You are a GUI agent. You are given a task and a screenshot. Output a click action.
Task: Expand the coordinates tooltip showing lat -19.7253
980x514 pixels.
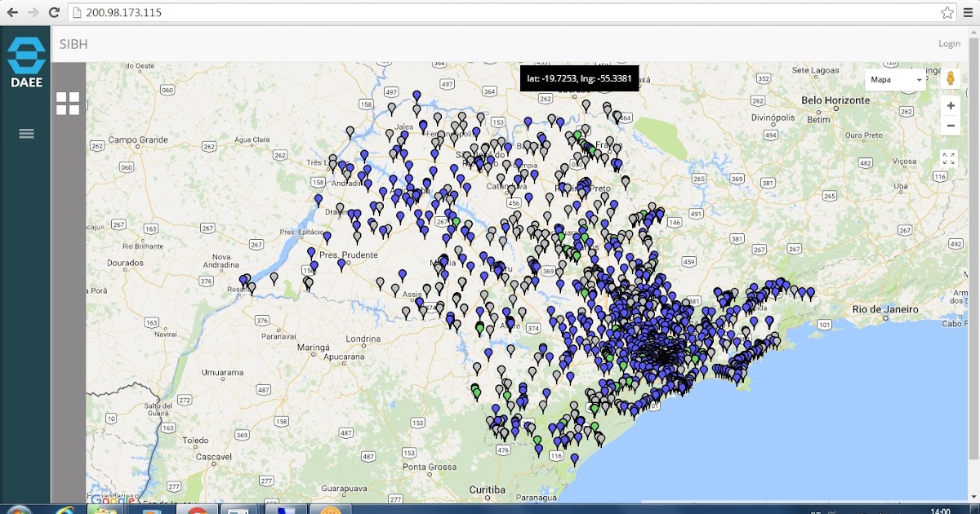pyautogui.click(x=581, y=78)
